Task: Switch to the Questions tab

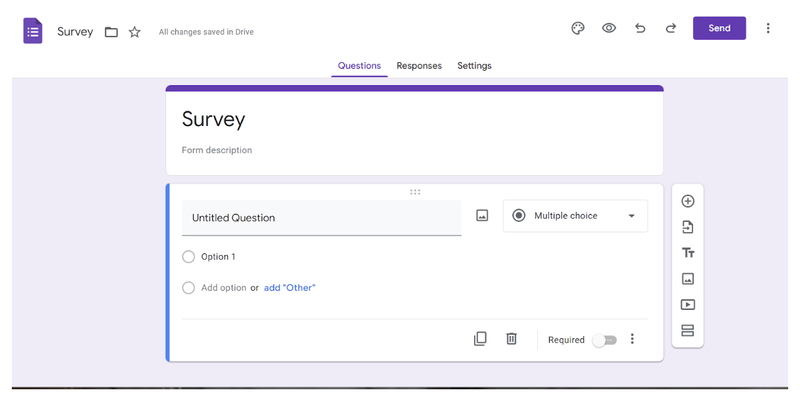Action: click(359, 66)
